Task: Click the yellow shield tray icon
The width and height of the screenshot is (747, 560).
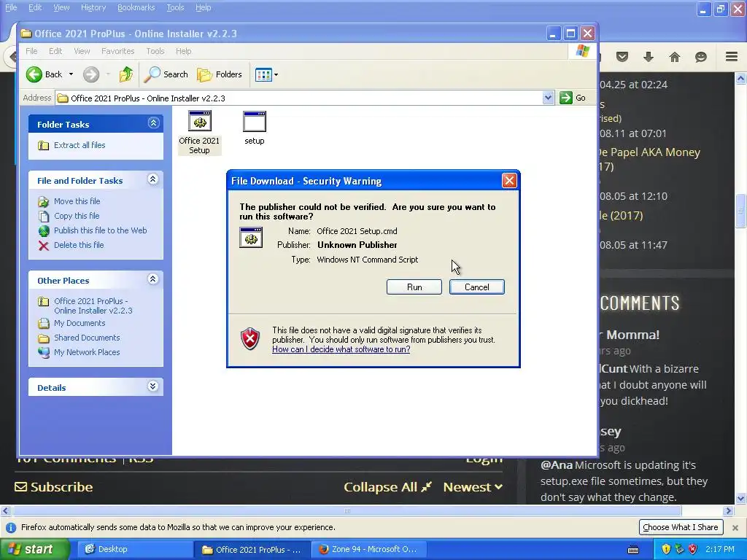Action: click(666, 550)
